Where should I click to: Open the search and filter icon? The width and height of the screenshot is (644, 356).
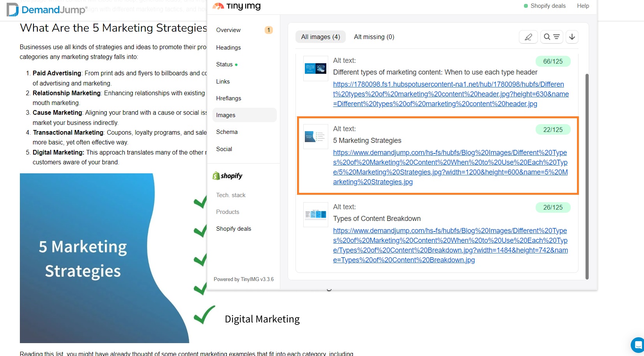[551, 37]
